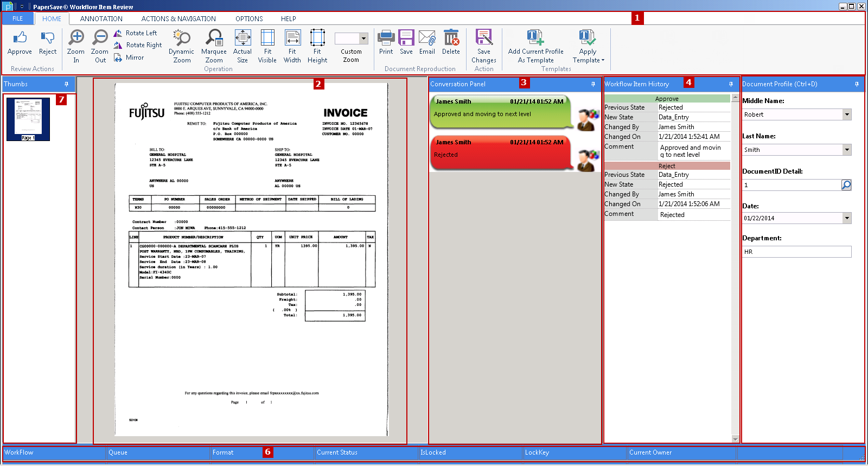
Task: Zoom Out of the document
Action: pyautogui.click(x=100, y=46)
